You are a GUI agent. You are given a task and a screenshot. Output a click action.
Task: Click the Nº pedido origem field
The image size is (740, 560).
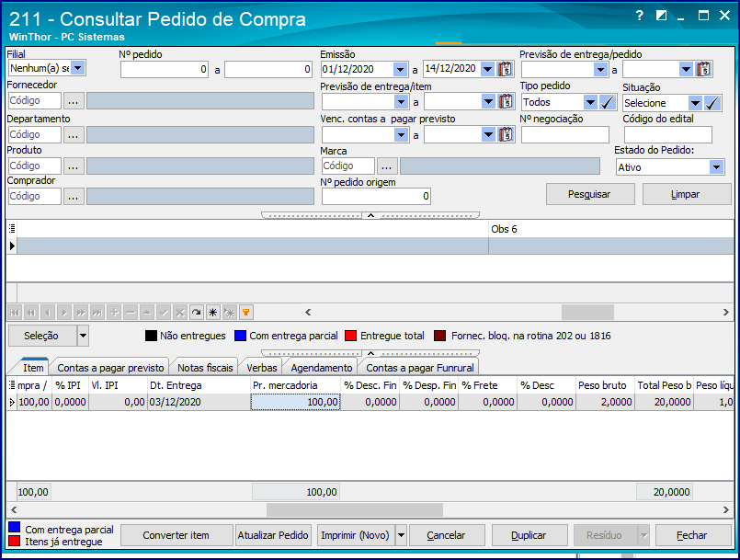coord(376,197)
